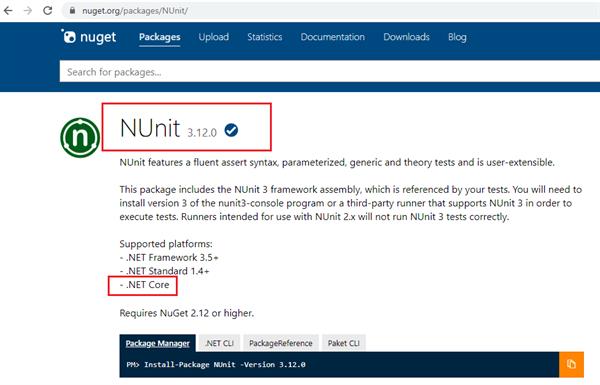Click the '.NET Core' platform line
This screenshot has height=385, width=600.
point(144,285)
